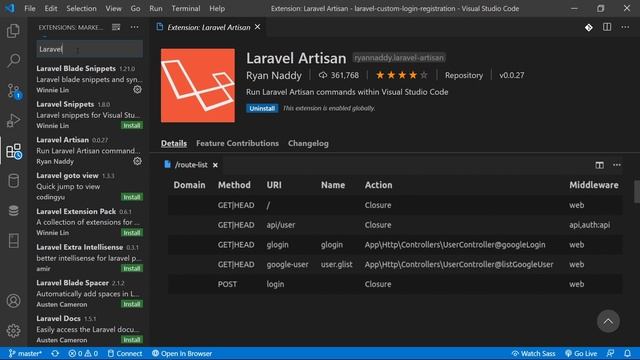Click the Laravel Artisan extension logo
This screenshot has width=640, height=360.
[198, 85]
